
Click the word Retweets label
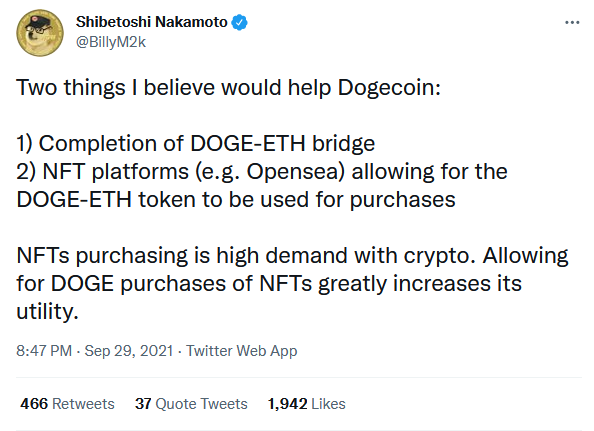click(83, 404)
